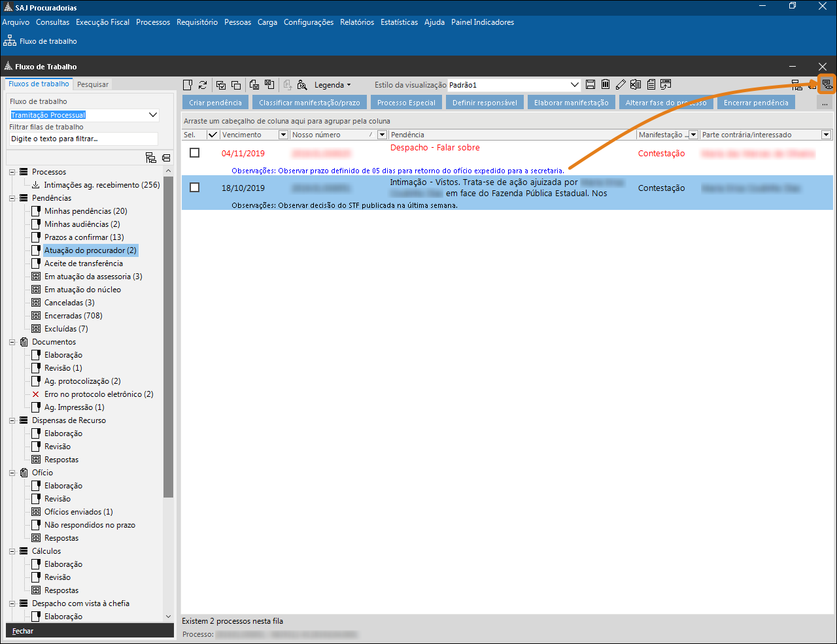This screenshot has height=644, width=837.
Task: Collapse the Pendências tree node
Action: 12,198
